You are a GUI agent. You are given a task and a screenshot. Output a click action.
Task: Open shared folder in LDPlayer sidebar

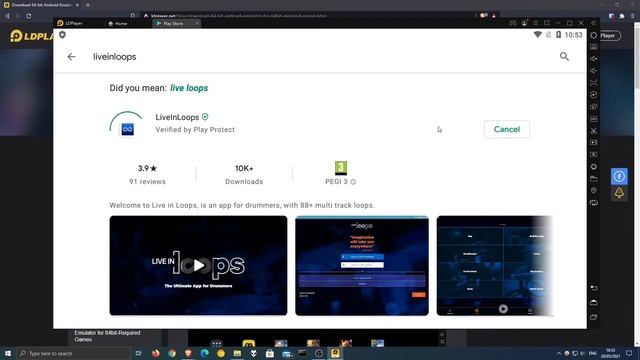[x=593, y=178]
